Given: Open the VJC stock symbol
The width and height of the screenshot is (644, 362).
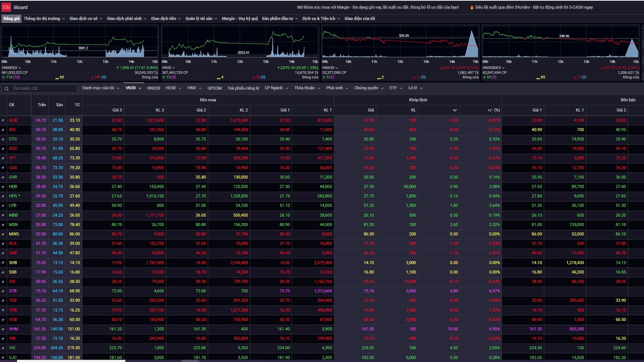Looking at the screenshot, I should pyautogui.click(x=13, y=357).
